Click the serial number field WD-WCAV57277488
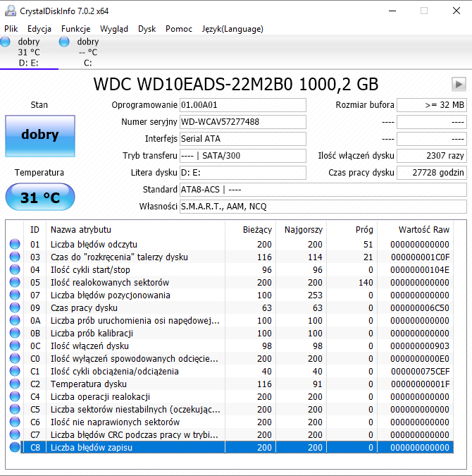 click(x=242, y=122)
